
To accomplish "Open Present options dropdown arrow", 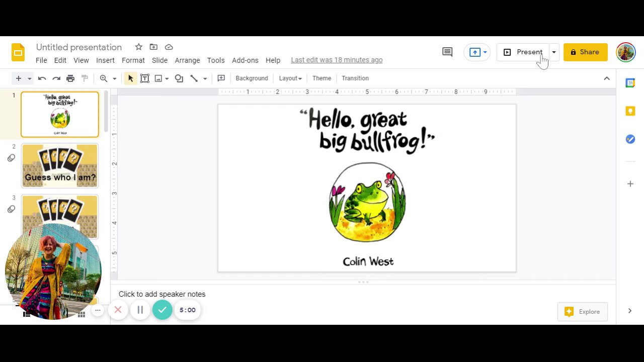I will [553, 52].
